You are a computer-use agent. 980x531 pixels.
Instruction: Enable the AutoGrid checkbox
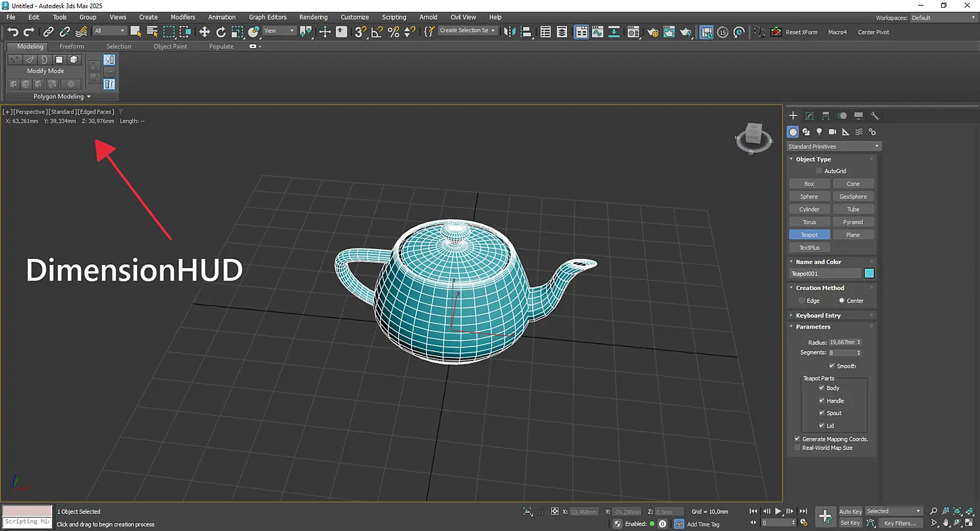[x=819, y=171]
